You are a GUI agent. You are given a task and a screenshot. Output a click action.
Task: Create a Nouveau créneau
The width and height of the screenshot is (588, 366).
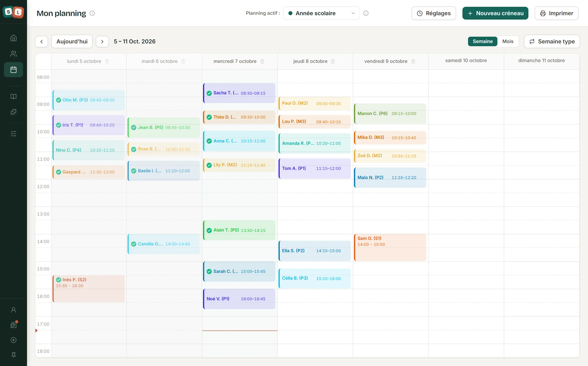click(x=495, y=13)
